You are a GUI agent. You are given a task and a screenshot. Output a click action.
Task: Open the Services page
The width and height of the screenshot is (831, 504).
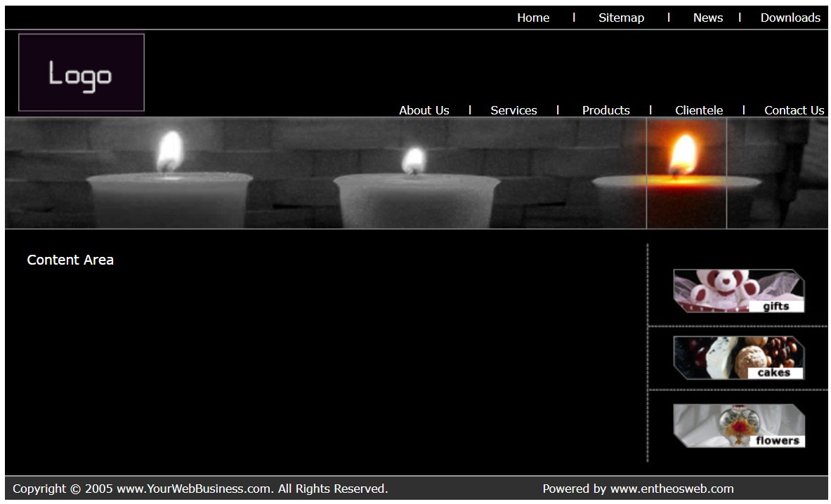(x=513, y=110)
